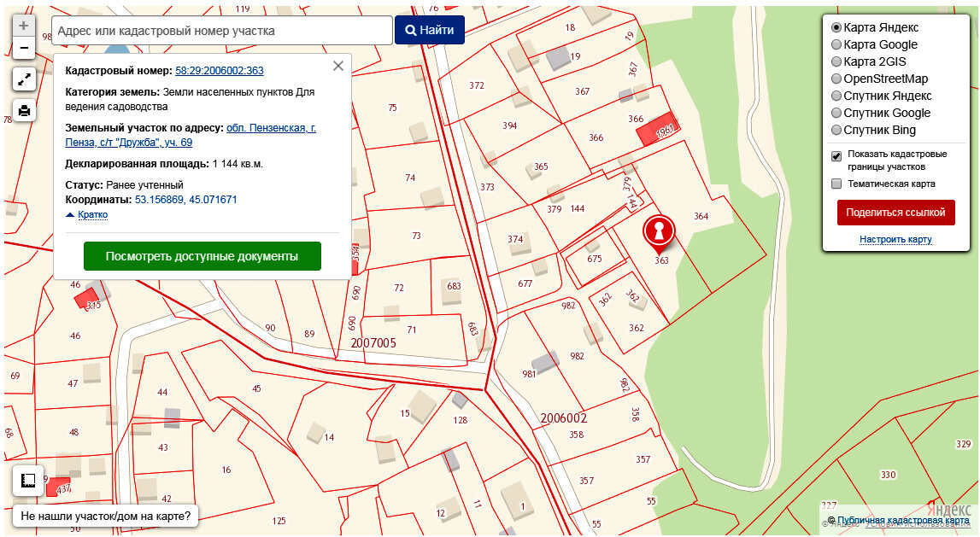Image resolution: width=980 pixels, height=537 pixels.
Task: Click Поделиться ссылкой button
Action: [895, 213]
